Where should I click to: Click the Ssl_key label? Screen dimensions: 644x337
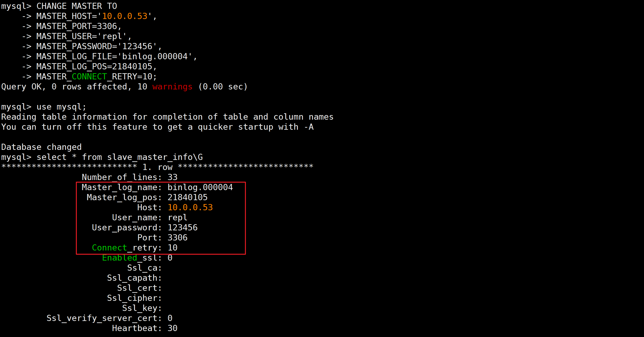pyautogui.click(x=142, y=308)
